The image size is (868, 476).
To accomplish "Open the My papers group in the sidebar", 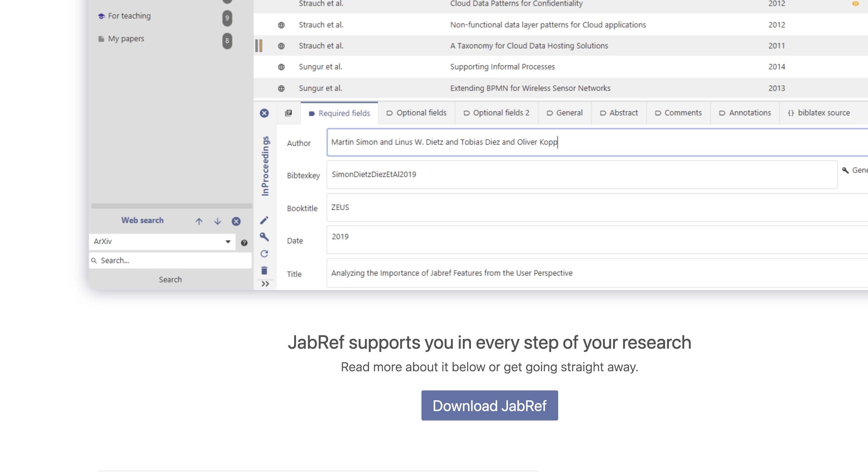I will (x=126, y=38).
